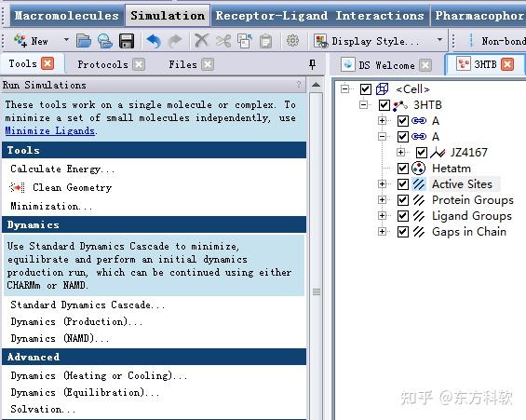This screenshot has height=420, width=526.
Task: Click the Open folder icon
Action: [x=84, y=41]
